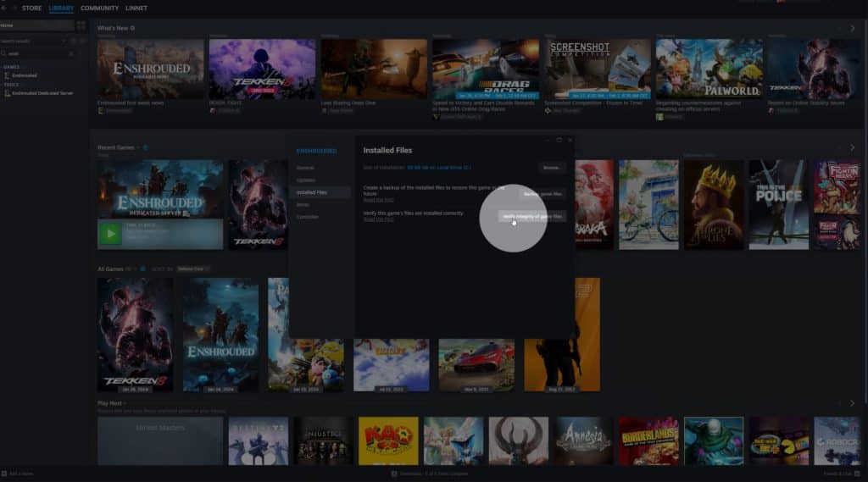Open Minion Masters cover in Play Next
This screenshot has width=868, height=482.
(160, 441)
